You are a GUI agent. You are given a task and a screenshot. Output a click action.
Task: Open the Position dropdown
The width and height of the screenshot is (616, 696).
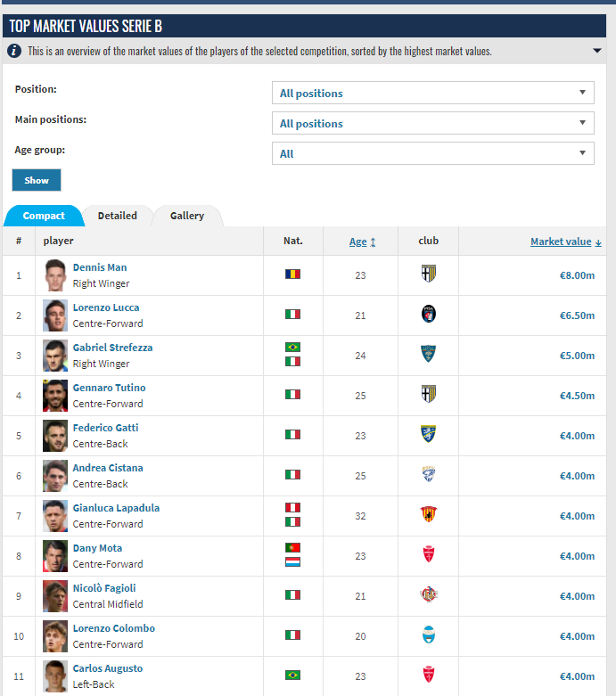coord(433,93)
